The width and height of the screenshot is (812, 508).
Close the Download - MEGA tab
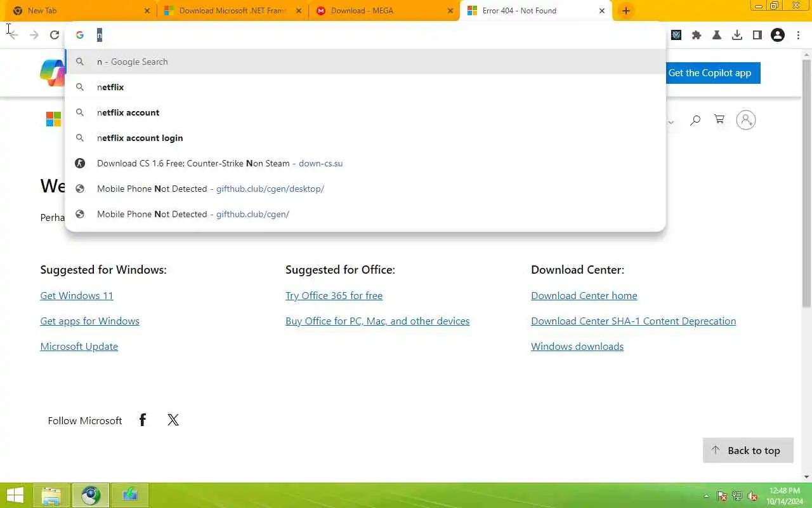click(450, 11)
